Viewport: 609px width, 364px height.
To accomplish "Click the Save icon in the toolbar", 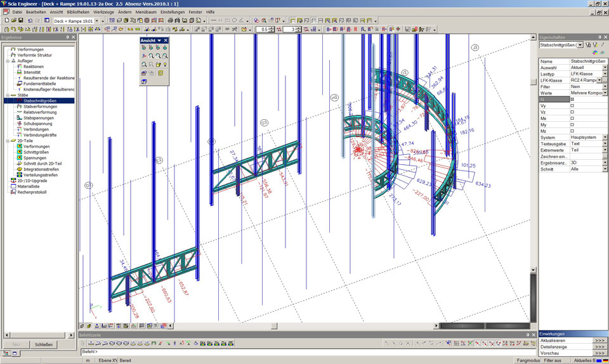I will click(x=21, y=20).
